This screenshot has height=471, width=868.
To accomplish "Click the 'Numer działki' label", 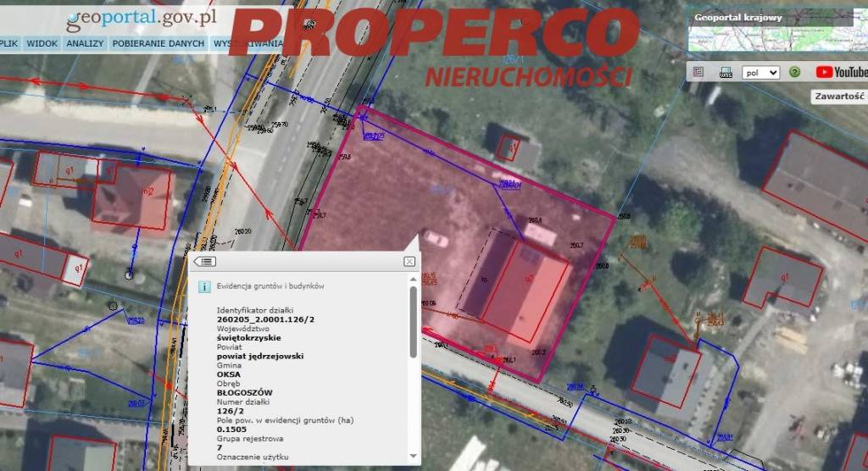I will pyautogui.click(x=243, y=402).
